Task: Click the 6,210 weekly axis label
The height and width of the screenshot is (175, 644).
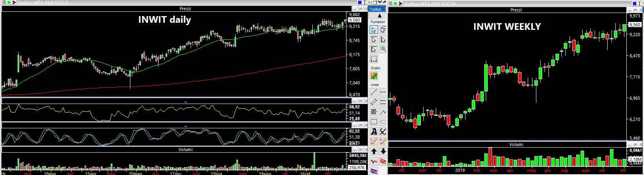Action: pyautogui.click(x=634, y=119)
